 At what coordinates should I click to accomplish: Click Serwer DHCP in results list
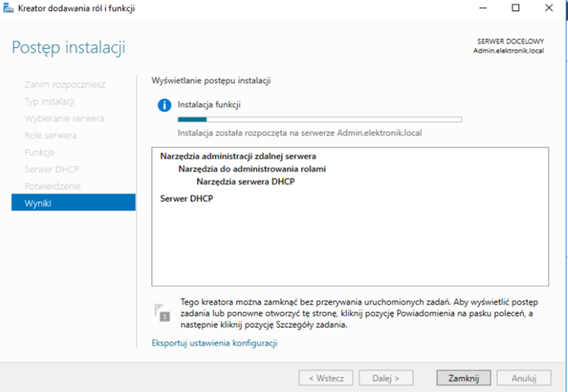[x=187, y=198]
